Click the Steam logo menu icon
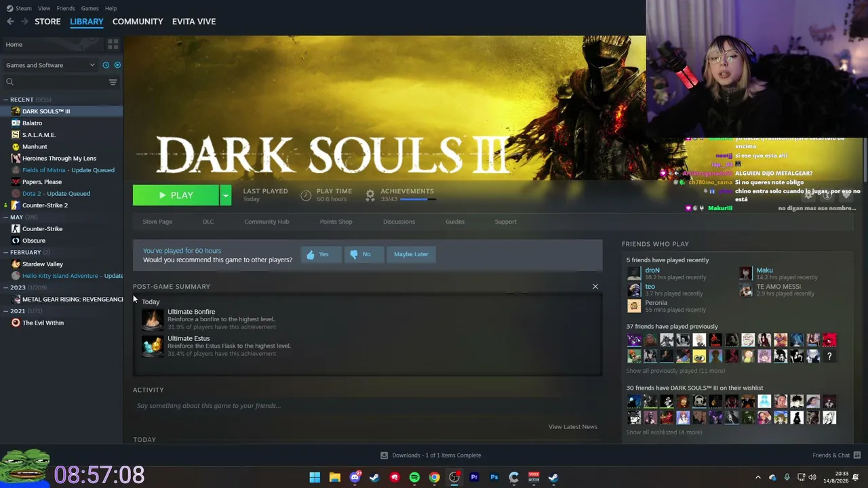Screen dimensions: 868x488 click(9, 8)
